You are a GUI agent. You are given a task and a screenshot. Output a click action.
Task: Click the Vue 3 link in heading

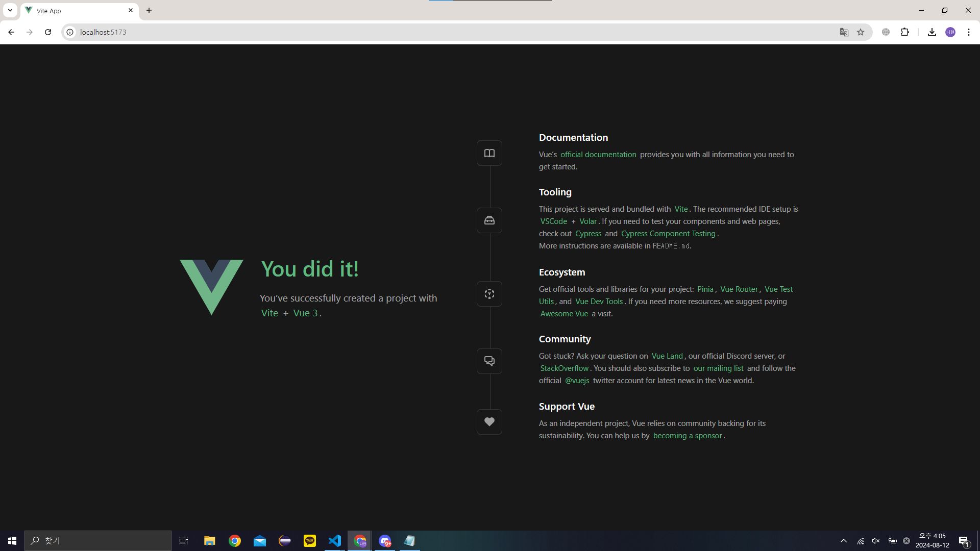coord(305,313)
